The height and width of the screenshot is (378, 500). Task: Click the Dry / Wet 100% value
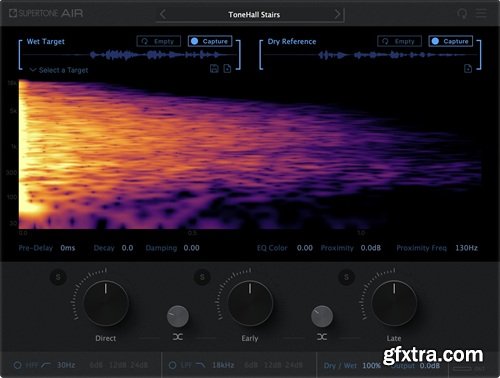(371, 366)
